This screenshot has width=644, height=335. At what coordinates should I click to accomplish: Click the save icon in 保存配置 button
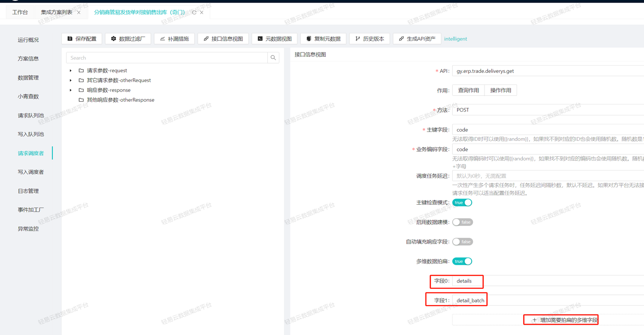(x=70, y=38)
